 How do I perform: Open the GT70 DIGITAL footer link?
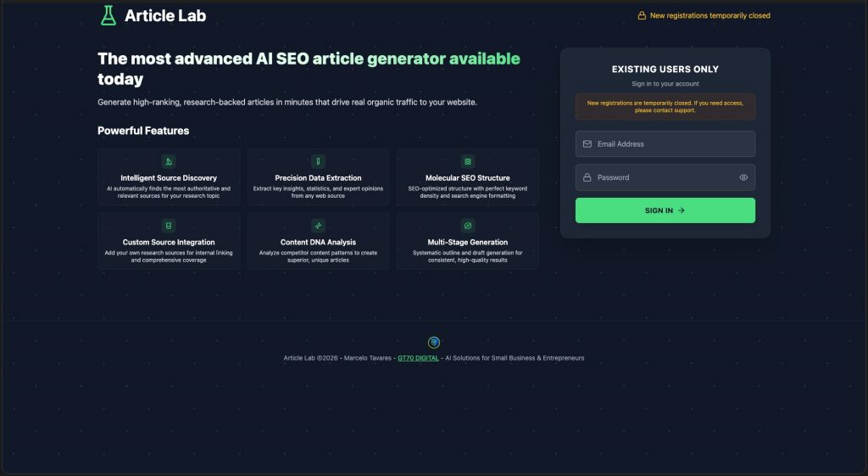coord(418,358)
